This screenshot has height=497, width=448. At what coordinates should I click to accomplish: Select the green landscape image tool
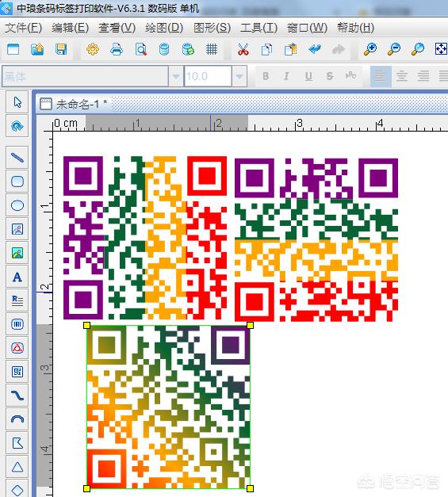click(x=17, y=253)
